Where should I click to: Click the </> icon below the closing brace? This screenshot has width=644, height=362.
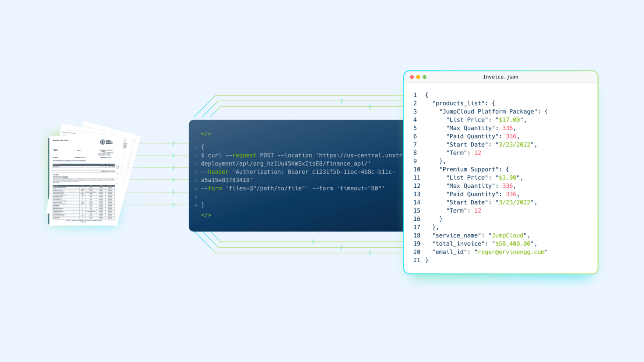pos(206,215)
